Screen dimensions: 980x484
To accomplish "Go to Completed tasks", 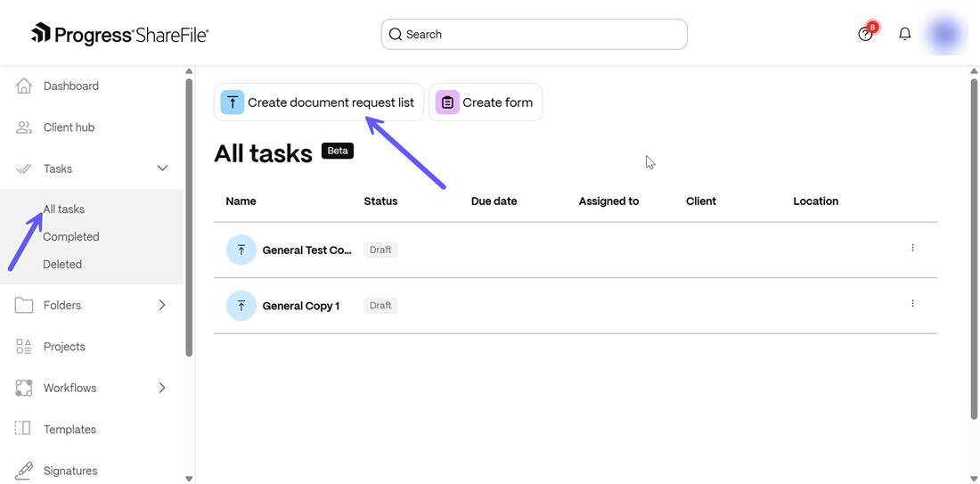I will (71, 237).
